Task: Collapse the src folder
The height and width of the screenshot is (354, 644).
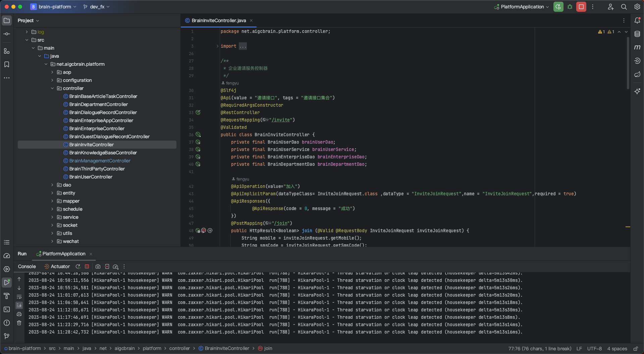Action: [x=27, y=40]
